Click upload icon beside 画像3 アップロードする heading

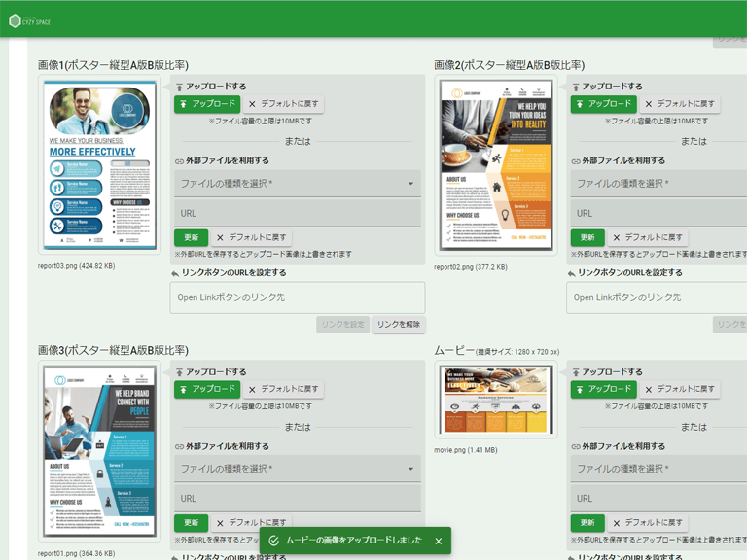(x=179, y=372)
